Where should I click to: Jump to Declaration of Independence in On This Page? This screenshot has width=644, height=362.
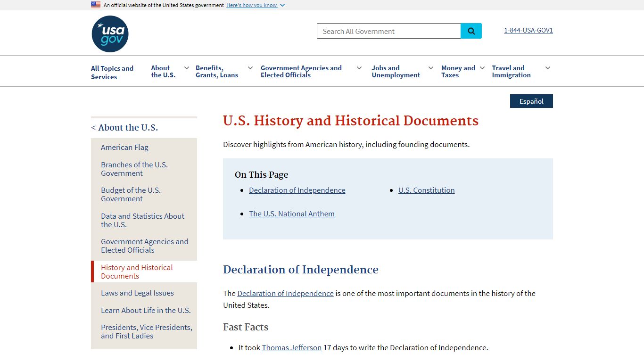(x=297, y=190)
